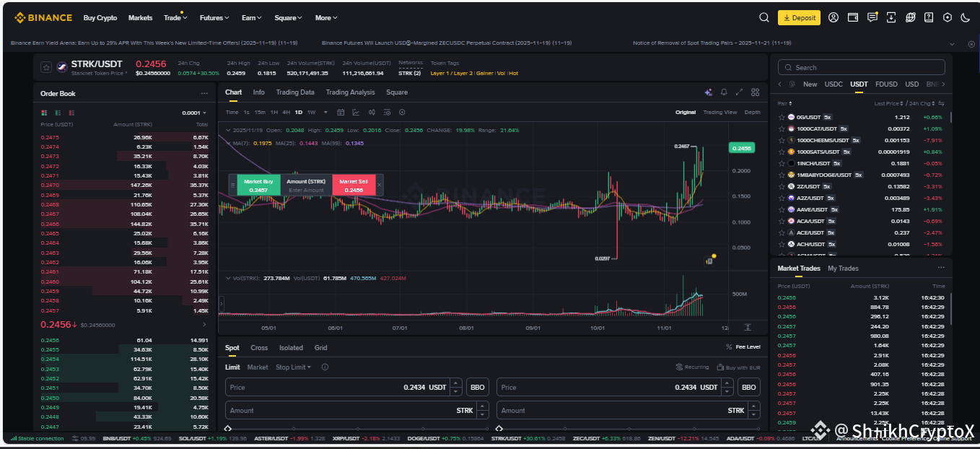This screenshot has height=449, width=980.
Task: Show buy orders only view
Action: (58, 113)
